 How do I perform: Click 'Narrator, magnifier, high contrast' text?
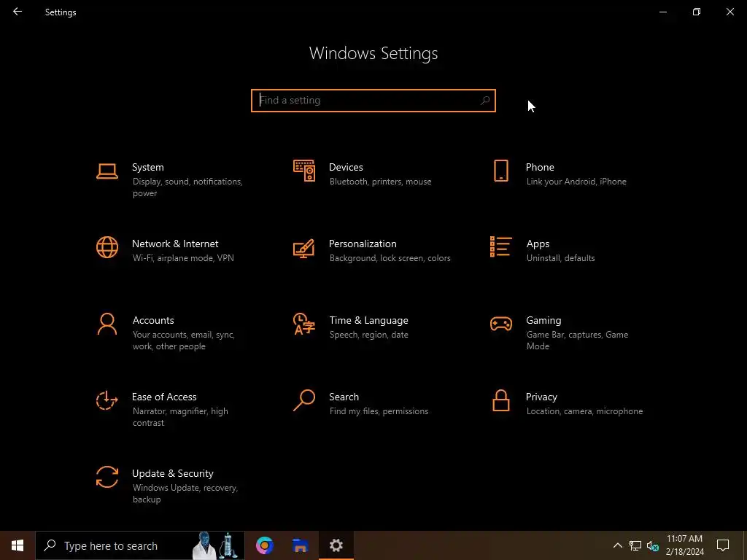180,417
